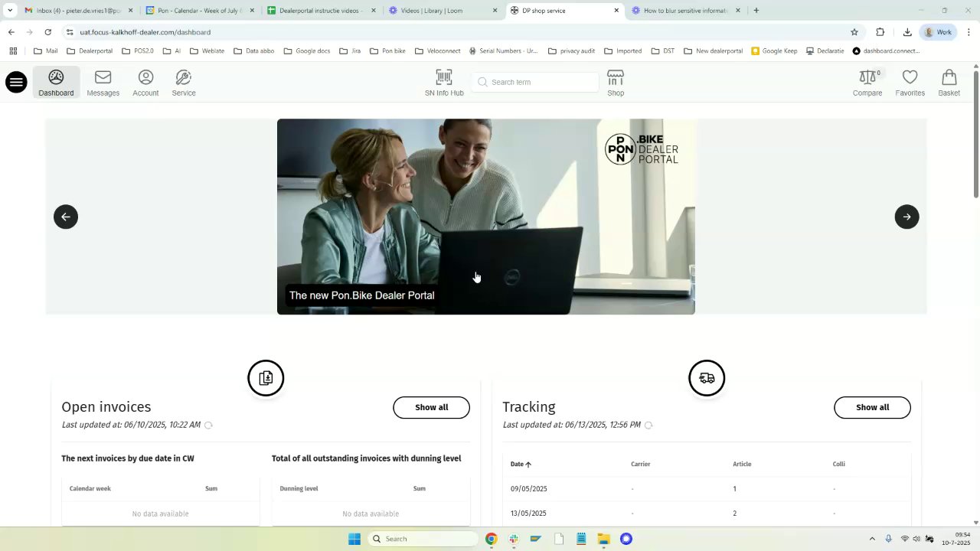Open File Explorer from the taskbar
The height and width of the screenshot is (551, 980).
tap(603, 539)
